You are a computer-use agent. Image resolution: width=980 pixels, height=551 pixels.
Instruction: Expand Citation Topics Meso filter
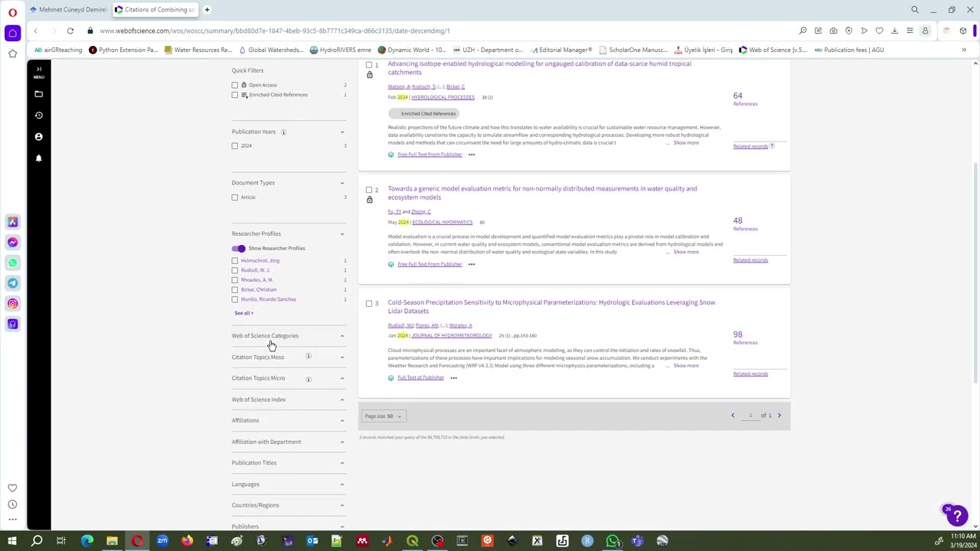tap(288, 357)
